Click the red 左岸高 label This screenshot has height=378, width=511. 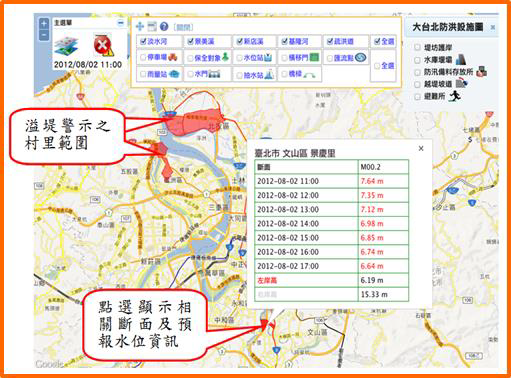267,281
